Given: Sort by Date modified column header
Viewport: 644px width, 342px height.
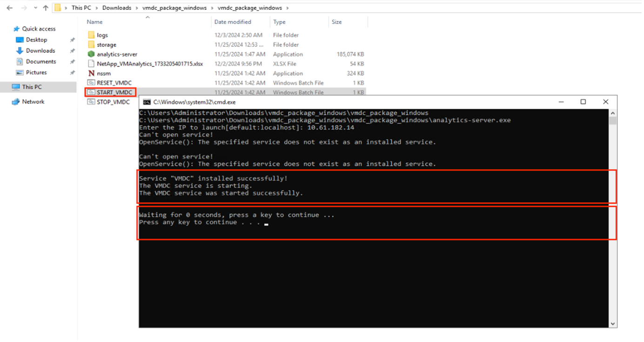Looking at the screenshot, I should tap(233, 22).
